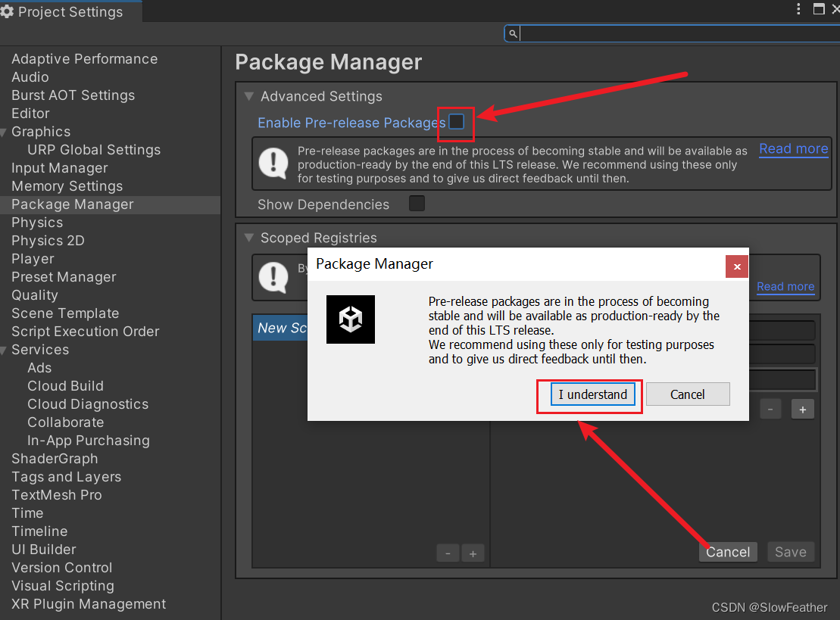This screenshot has width=840, height=620.
Task: Maximize the Project Settings window
Action: click(x=819, y=8)
